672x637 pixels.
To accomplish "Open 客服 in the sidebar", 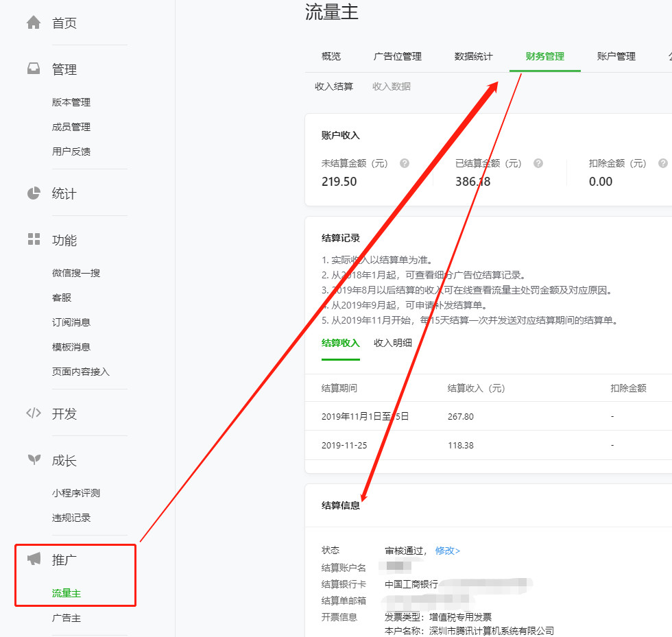I will click(62, 298).
